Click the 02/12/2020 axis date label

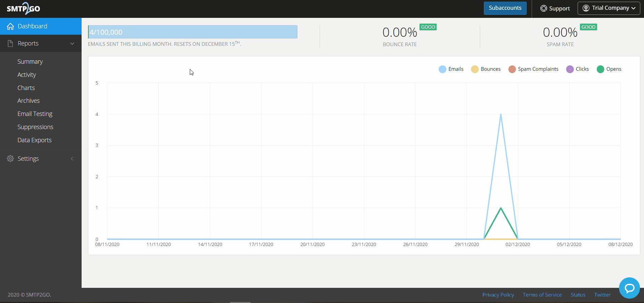pyautogui.click(x=518, y=244)
